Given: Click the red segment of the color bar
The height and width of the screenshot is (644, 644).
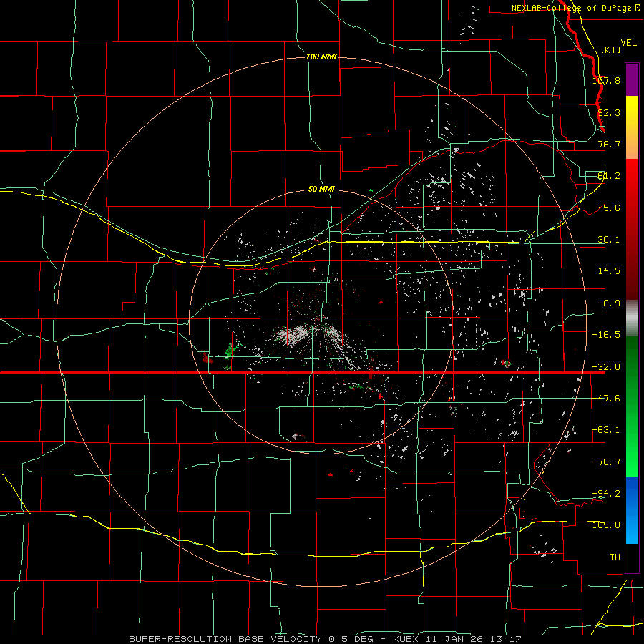Looking at the screenshot, I should [632, 229].
